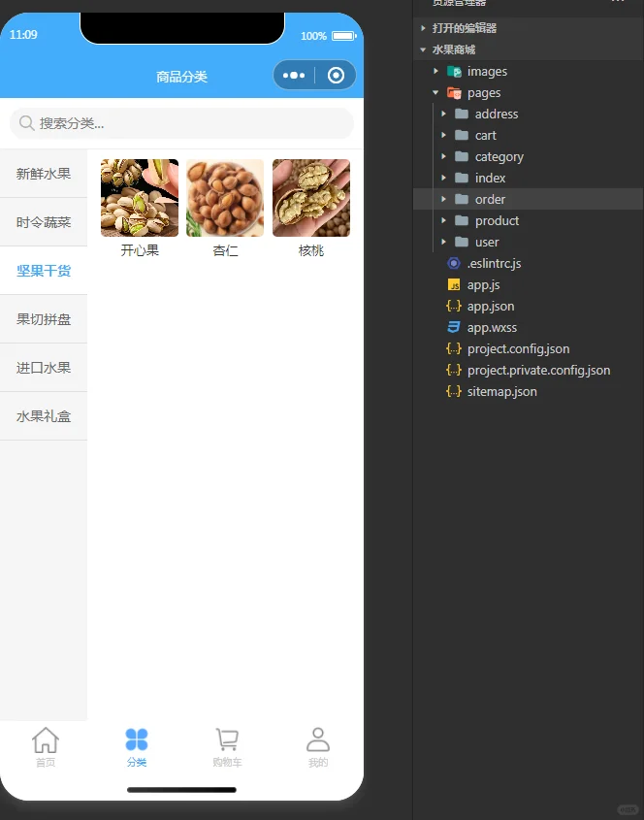Click the search magnifier icon
The height and width of the screenshot is (820, 644).
26,123
